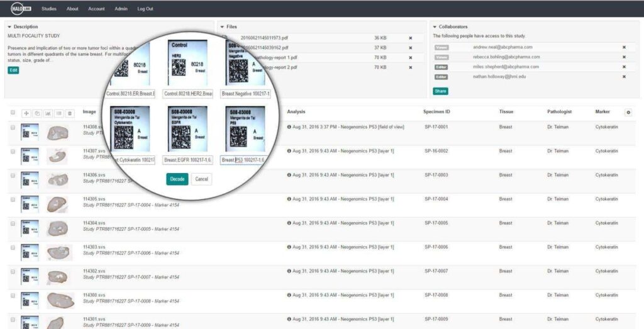Click the move icon in the image toolbar

(x=26, y=113)
